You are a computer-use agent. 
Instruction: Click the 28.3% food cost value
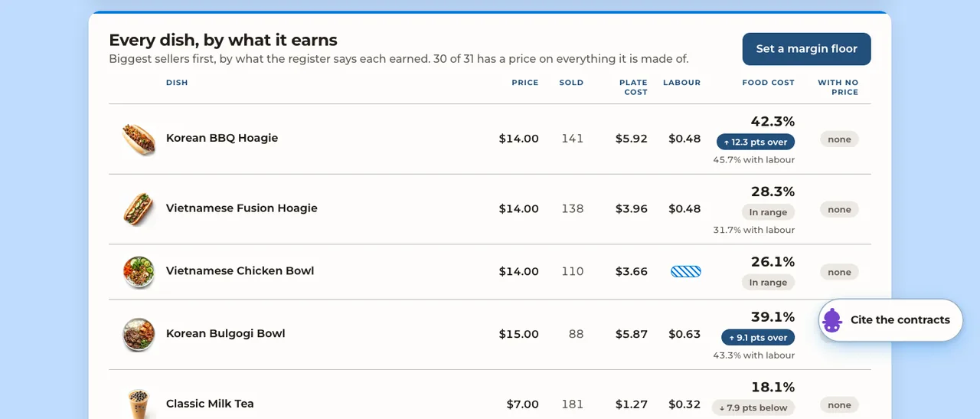coord(773,191)
